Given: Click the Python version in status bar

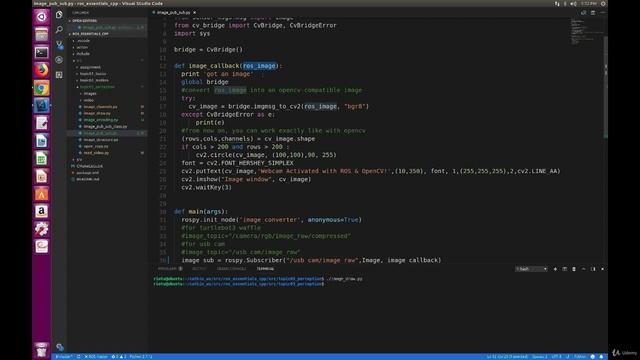Looking at the screenshot, I should (x=141, y=357).
